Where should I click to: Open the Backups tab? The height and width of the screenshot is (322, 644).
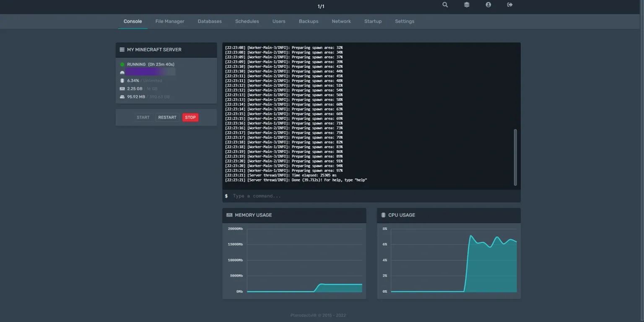(309, 21)
